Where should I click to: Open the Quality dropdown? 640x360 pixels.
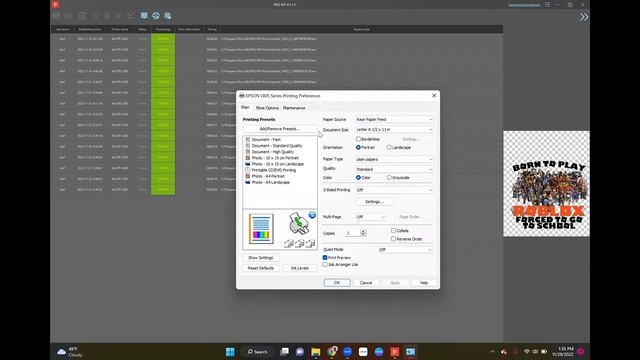pos(394,169)
